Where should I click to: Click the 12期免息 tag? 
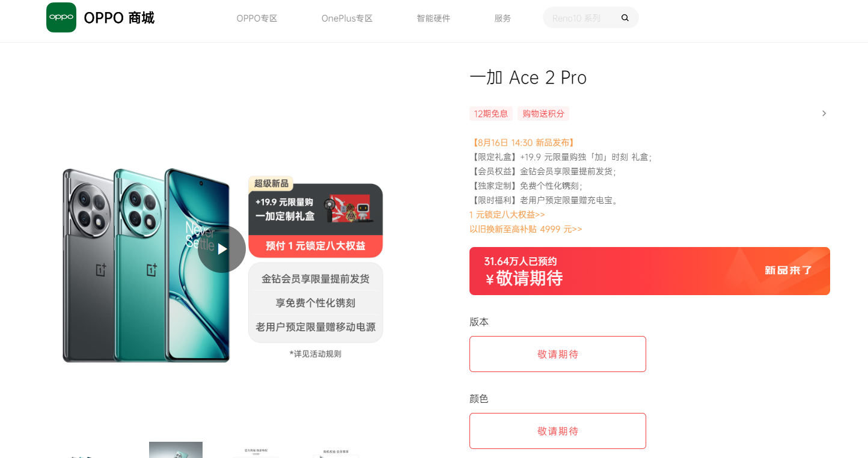(x=491, y=114)
